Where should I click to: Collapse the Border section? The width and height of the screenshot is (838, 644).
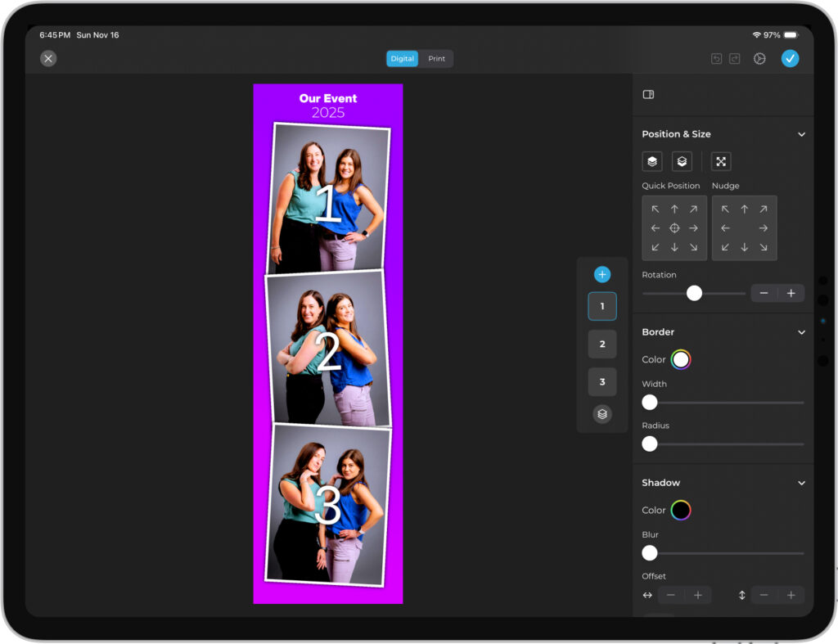tap(801, 332)
